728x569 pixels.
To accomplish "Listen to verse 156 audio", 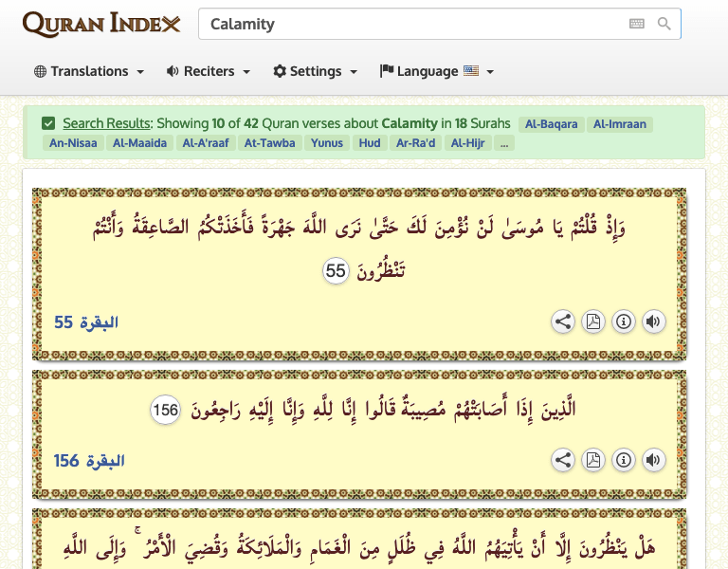I will 653,460.
